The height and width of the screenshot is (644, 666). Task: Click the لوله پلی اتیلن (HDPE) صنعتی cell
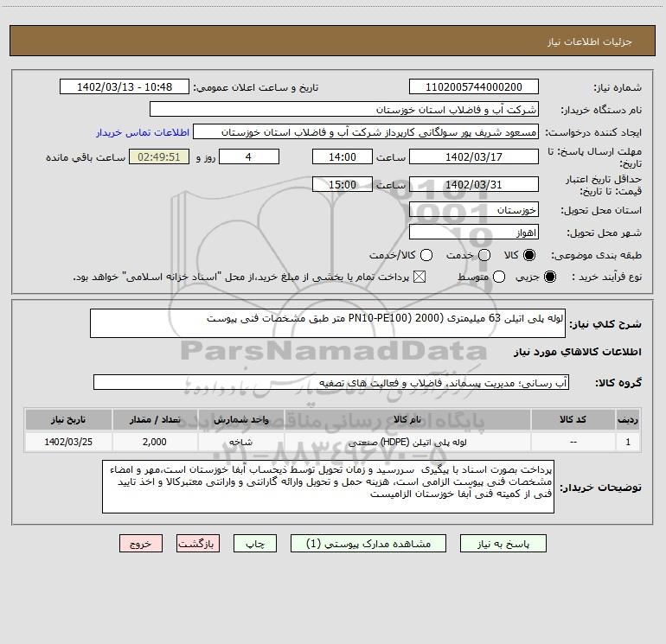click(407, 442)
